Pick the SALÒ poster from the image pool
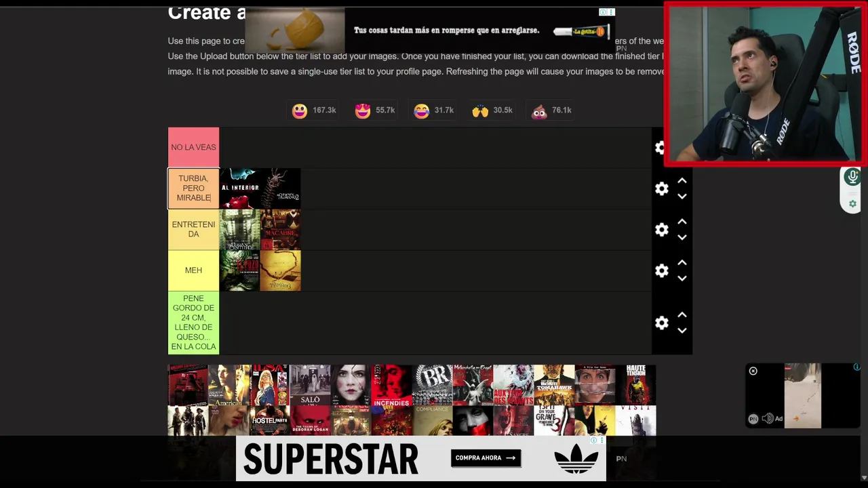This screenshot has height=488, width=868. [x=310, y=385]
